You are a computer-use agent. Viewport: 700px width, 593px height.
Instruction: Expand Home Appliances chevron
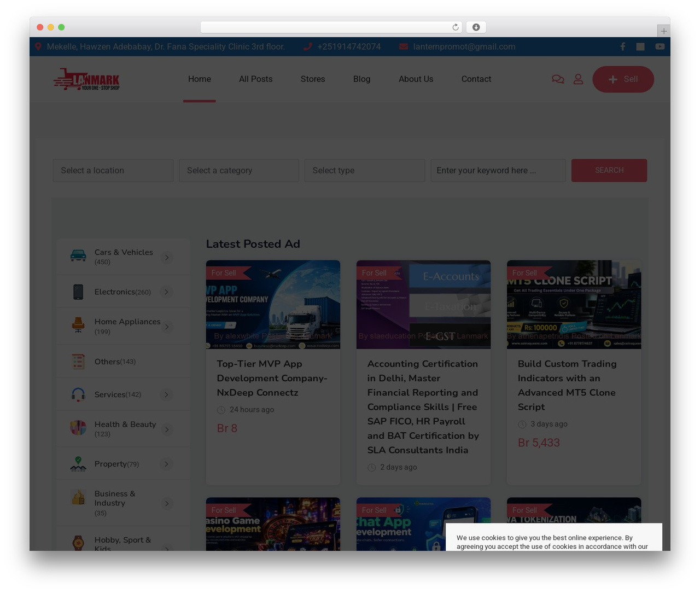[x=167, y=327]
